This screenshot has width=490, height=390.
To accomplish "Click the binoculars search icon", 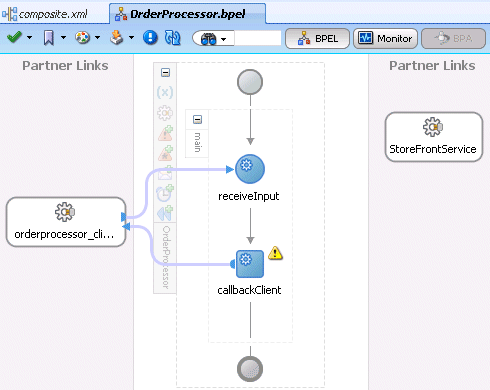I will point(209,39).
